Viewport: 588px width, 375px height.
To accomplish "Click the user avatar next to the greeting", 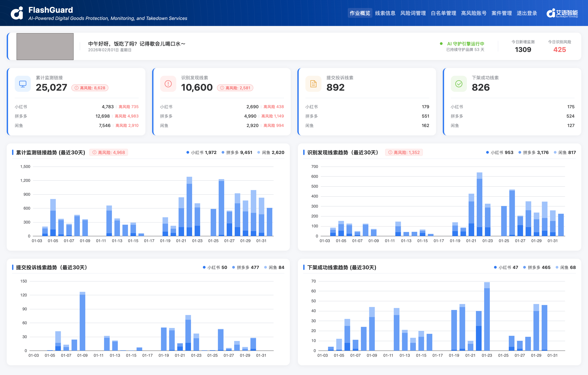I will tap(45, 46).
